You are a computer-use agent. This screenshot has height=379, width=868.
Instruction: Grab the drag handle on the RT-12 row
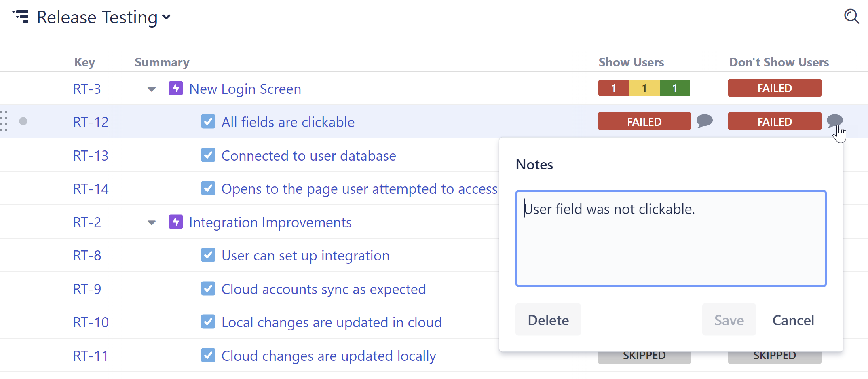click(4, 121)
